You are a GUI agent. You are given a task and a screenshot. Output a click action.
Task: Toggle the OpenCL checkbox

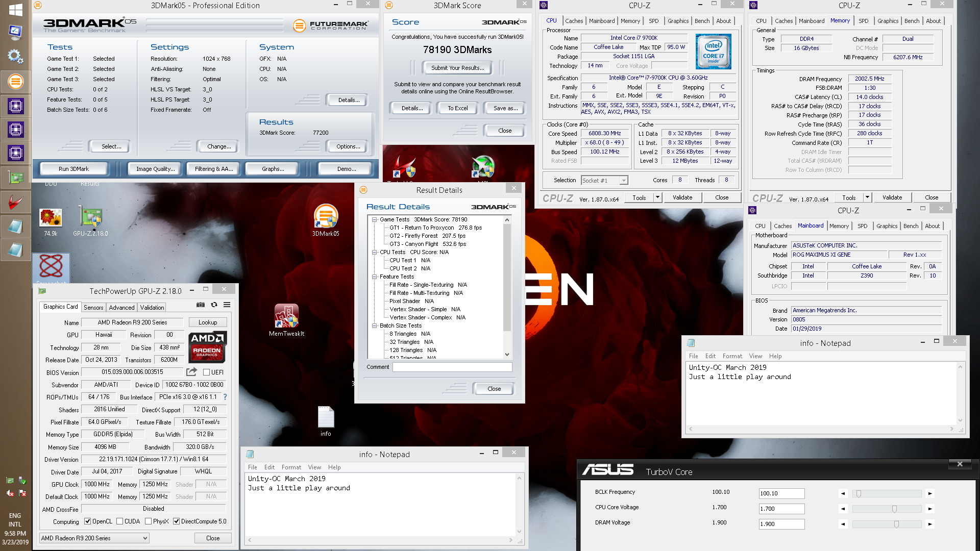coord(88,521)
